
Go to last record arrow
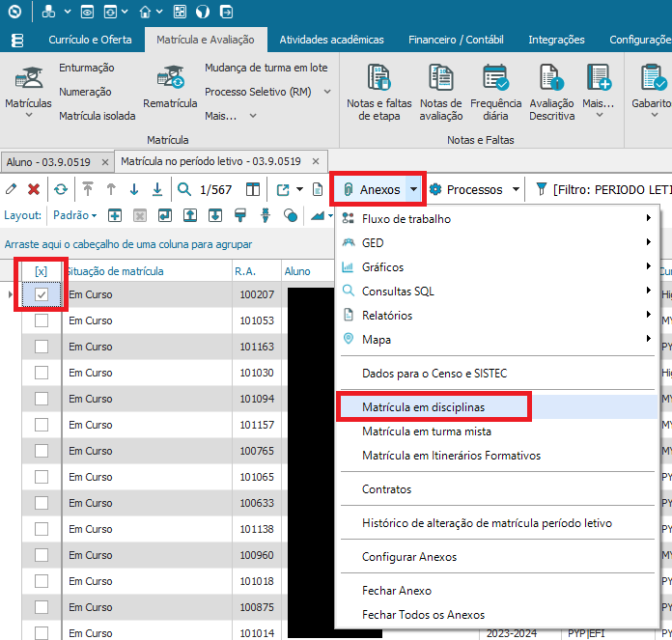tap(157, 189)
